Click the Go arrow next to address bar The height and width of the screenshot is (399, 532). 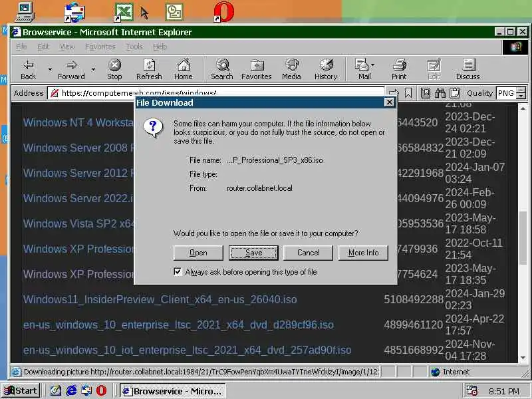[x=394, y=93]
